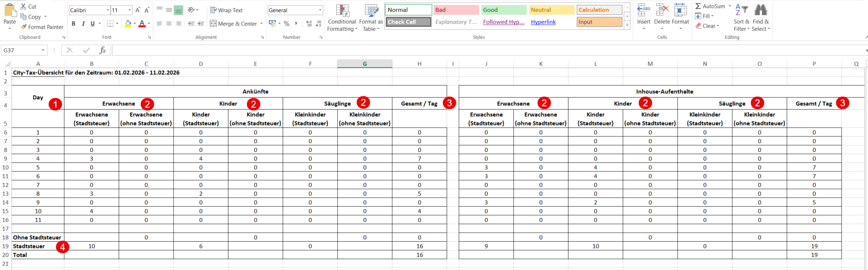Open the Find & Select binoculars icon
868x270 pixels.
pos(760,10)
